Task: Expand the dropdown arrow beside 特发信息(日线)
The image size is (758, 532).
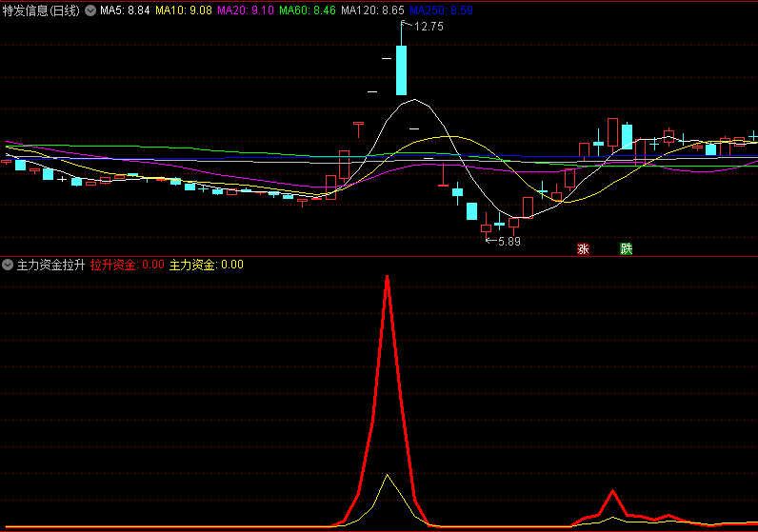Action: pyautogui.click(x=90, y=10)
